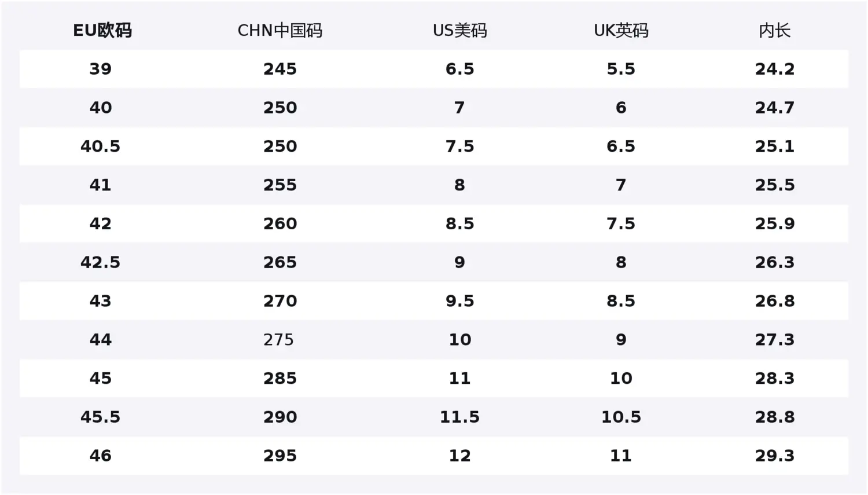
Task: Select the UK英码 column header
Action: [x=621, y=30]
